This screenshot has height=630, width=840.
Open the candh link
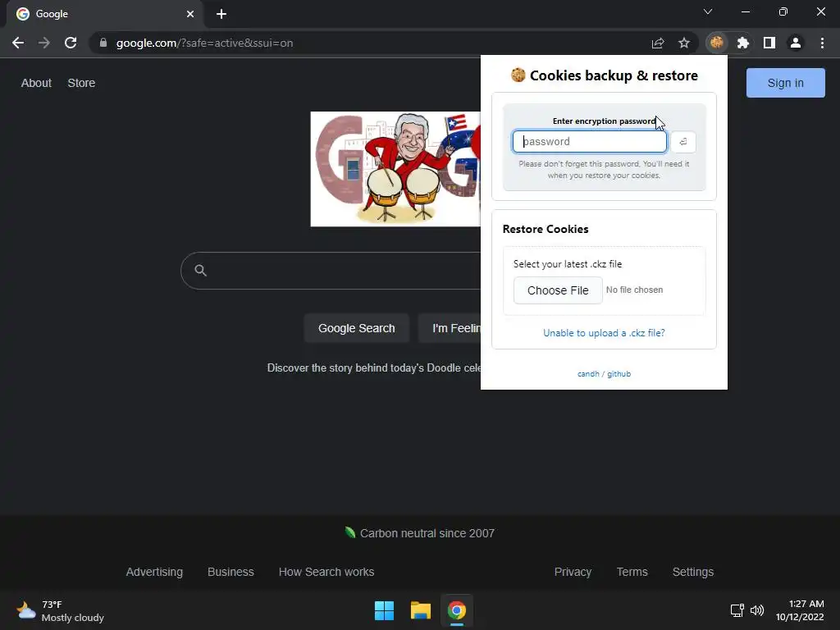point(588,374)
